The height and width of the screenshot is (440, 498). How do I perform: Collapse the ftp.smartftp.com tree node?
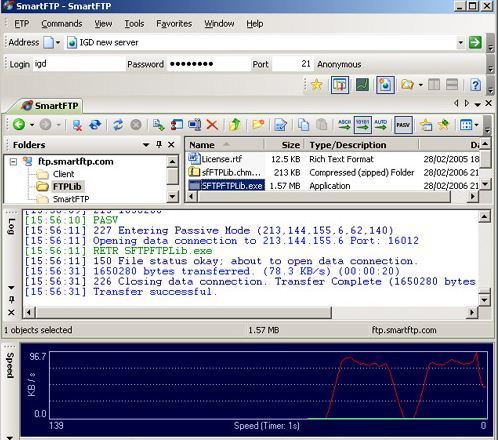tap(13, 162)
